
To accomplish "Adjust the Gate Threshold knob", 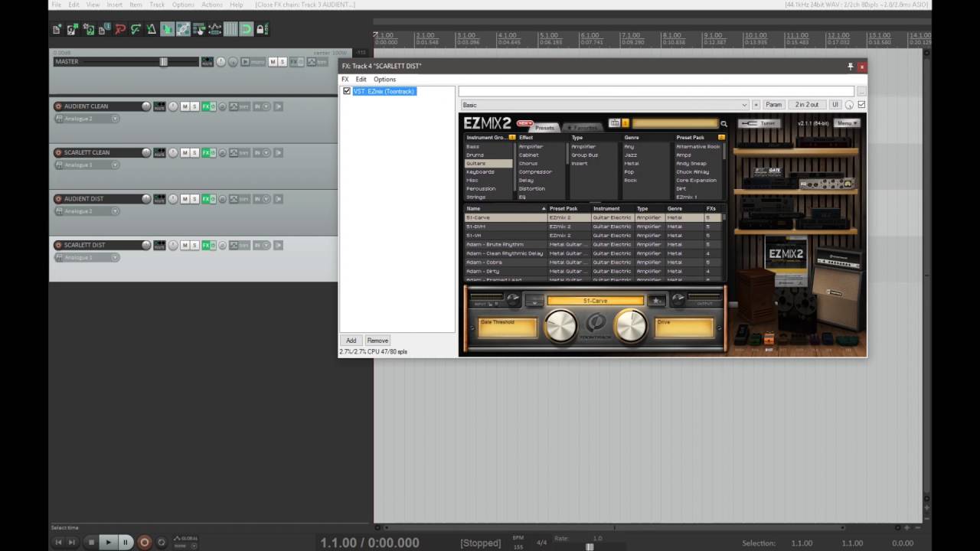I will pyautogui.click(x=560, y=327).
